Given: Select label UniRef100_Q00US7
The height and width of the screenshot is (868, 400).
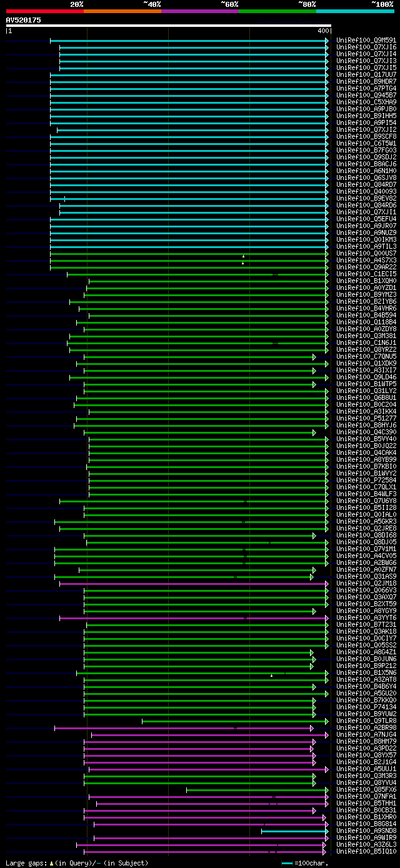Looking at the screenshot, I should 366,253.
